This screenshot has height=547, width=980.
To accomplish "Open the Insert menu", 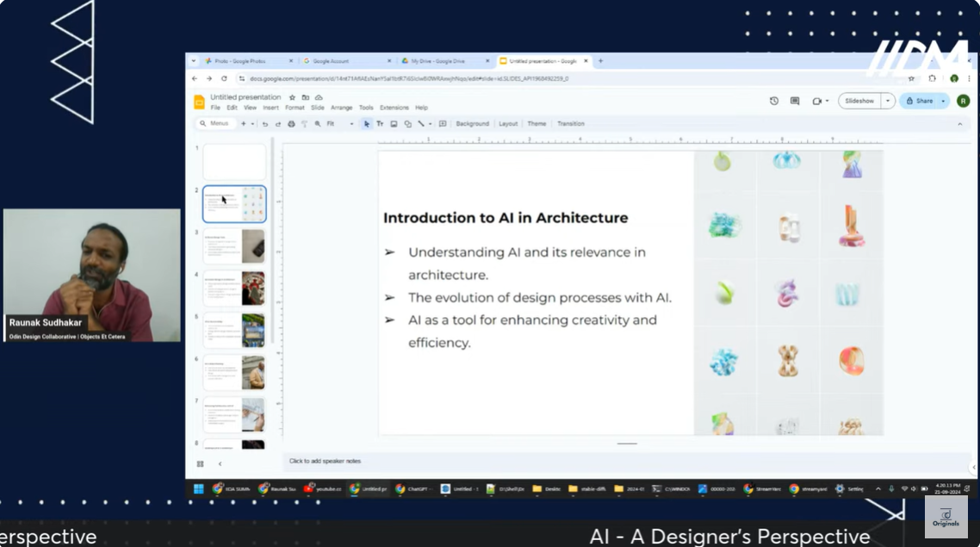I will click(x=270, y=108).
